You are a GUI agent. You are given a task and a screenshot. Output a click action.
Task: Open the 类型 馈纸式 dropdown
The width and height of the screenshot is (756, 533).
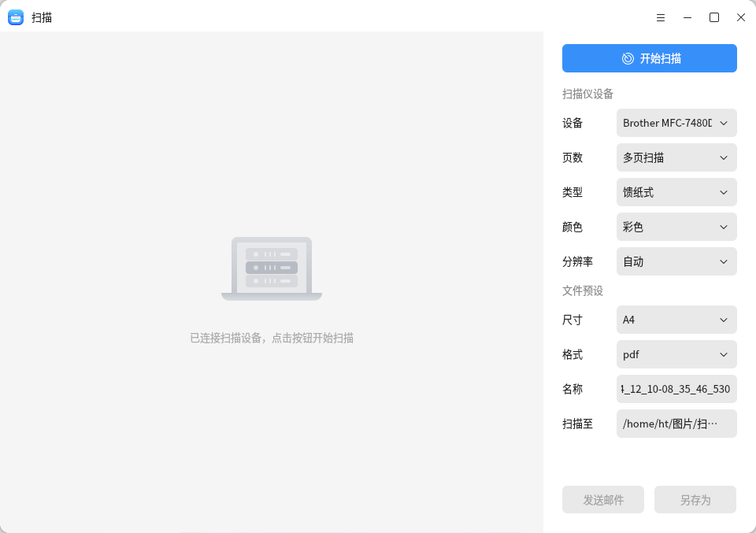[x=676, y=192]
